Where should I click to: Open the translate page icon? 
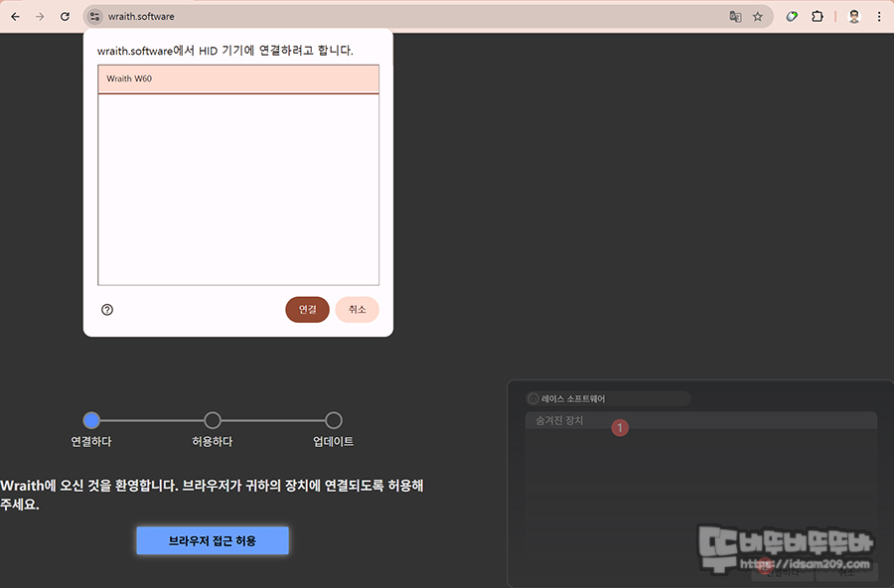[x=735, y=17]
